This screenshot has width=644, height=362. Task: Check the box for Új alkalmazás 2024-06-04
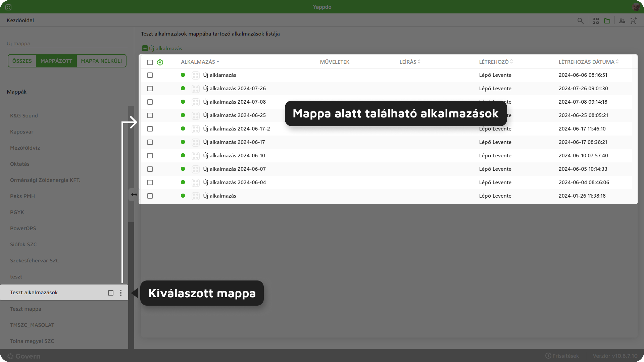(x=150, y=183)
